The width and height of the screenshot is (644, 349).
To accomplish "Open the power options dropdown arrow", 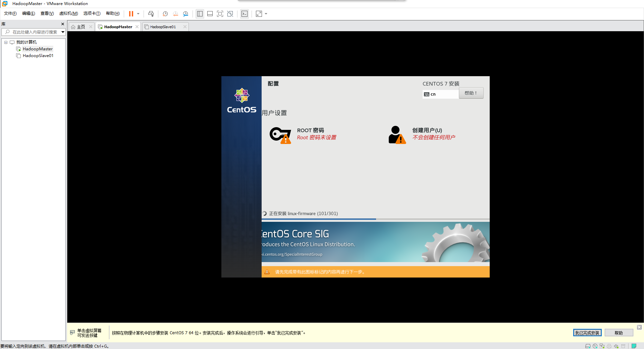I will (x=138, y=14).
